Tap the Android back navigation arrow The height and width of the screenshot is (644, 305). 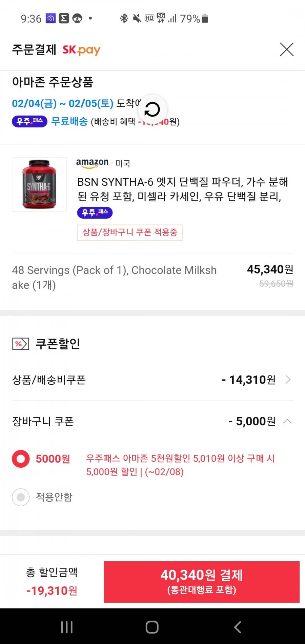238,627
